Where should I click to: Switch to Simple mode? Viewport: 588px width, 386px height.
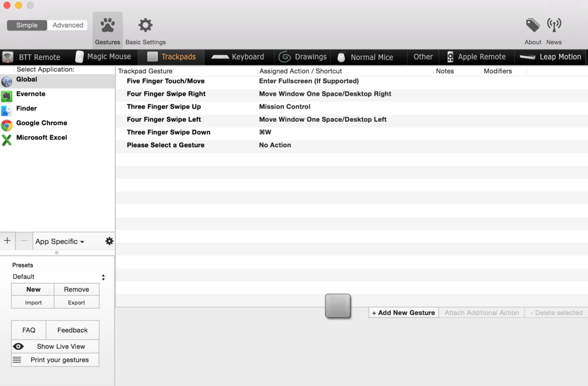point(26,25)
